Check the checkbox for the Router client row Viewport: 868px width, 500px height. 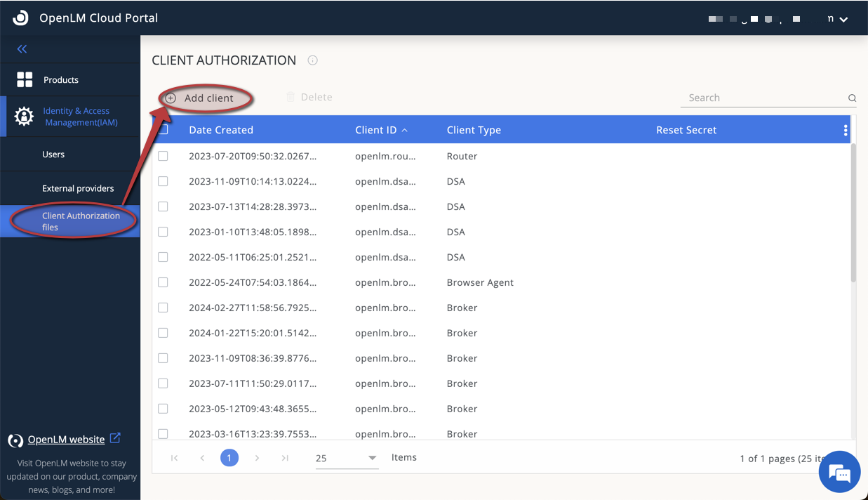(163, 155)
